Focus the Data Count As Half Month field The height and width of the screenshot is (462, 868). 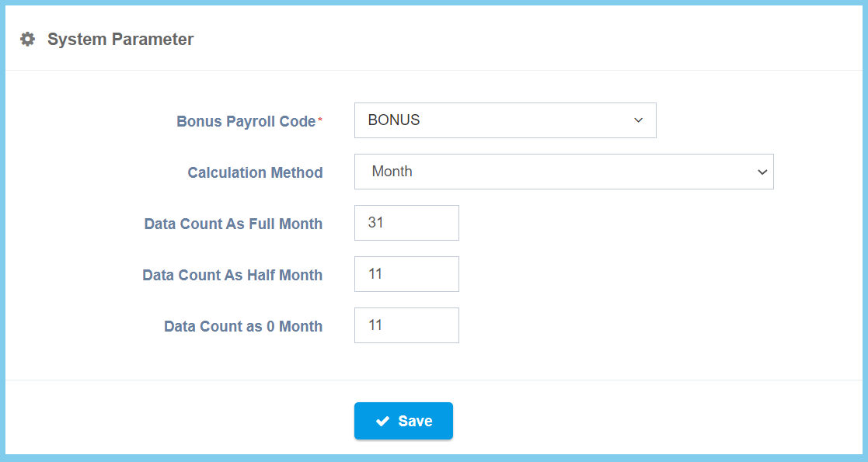click(x=406, y=274)
